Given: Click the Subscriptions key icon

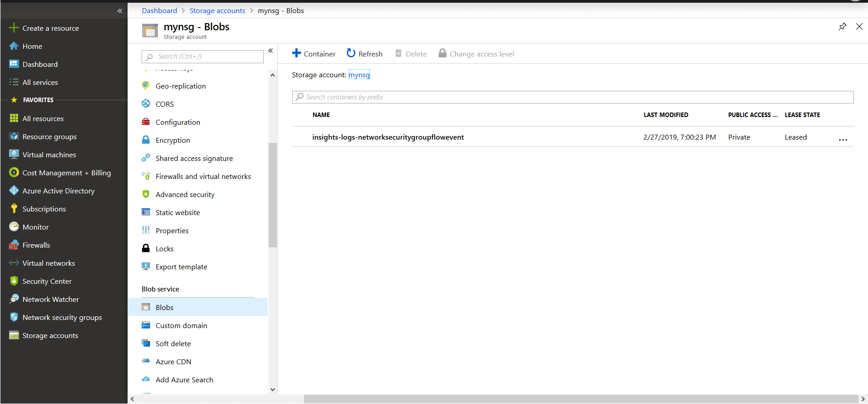Looking at the screenshot, I should 14,209.
